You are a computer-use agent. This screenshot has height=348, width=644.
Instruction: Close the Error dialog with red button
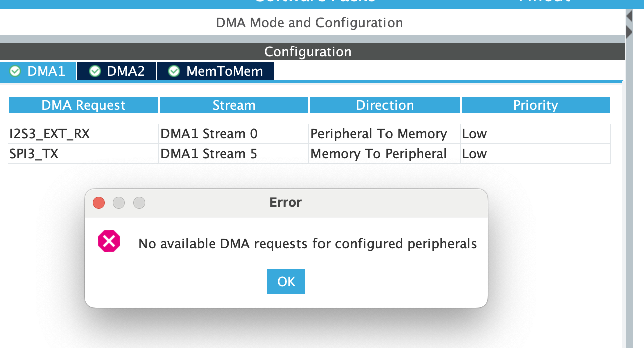pos(99,203)
